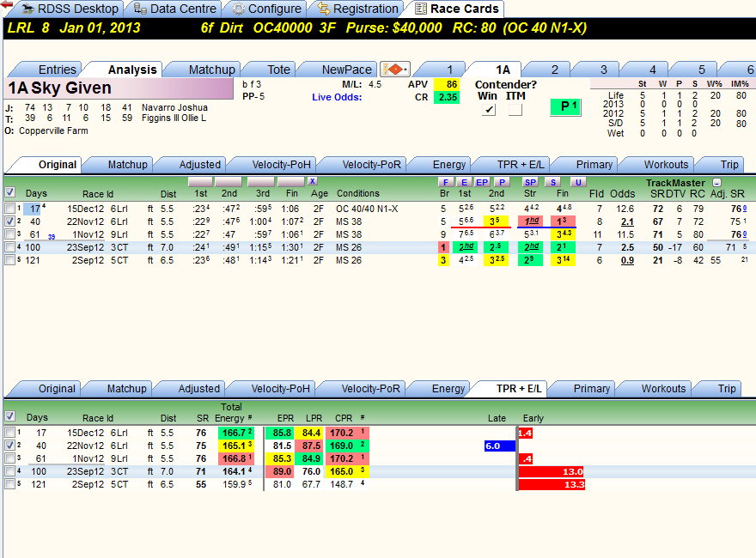Click the SP pace filter button
The image size is (756, 558).
(530, 182)
